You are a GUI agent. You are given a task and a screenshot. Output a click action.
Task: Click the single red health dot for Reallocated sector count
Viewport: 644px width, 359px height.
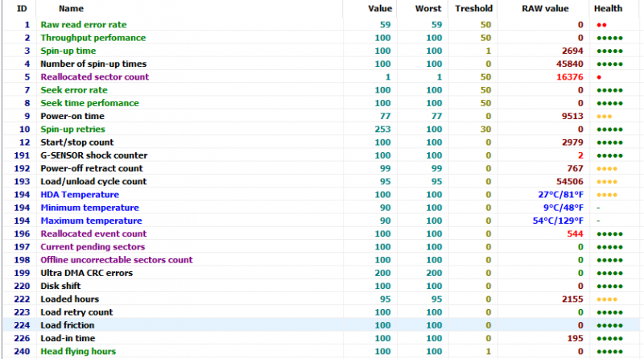pos(599,77)
